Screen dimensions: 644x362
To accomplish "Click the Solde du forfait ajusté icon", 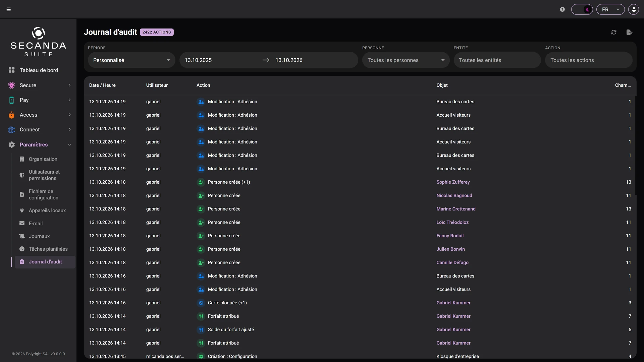I will [201, 330].
